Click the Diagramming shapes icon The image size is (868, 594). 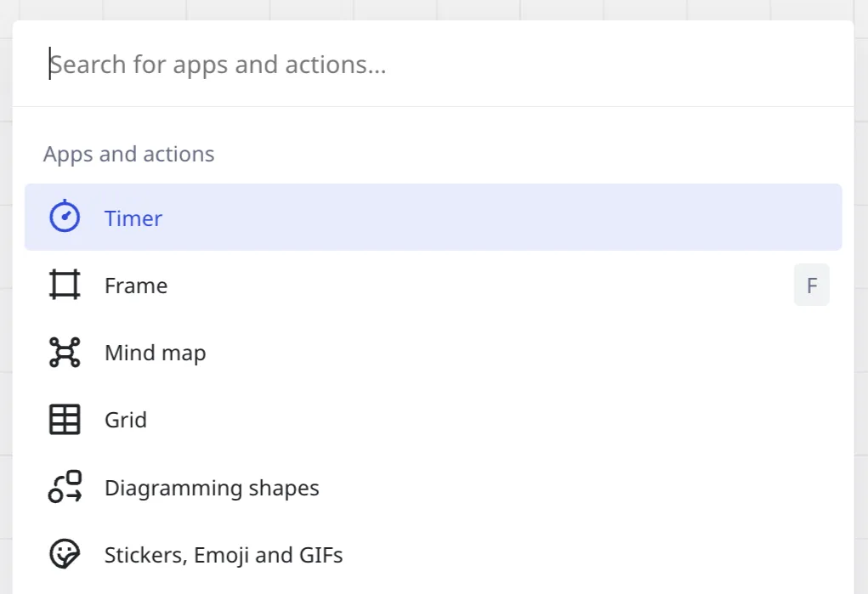(65, 487)
